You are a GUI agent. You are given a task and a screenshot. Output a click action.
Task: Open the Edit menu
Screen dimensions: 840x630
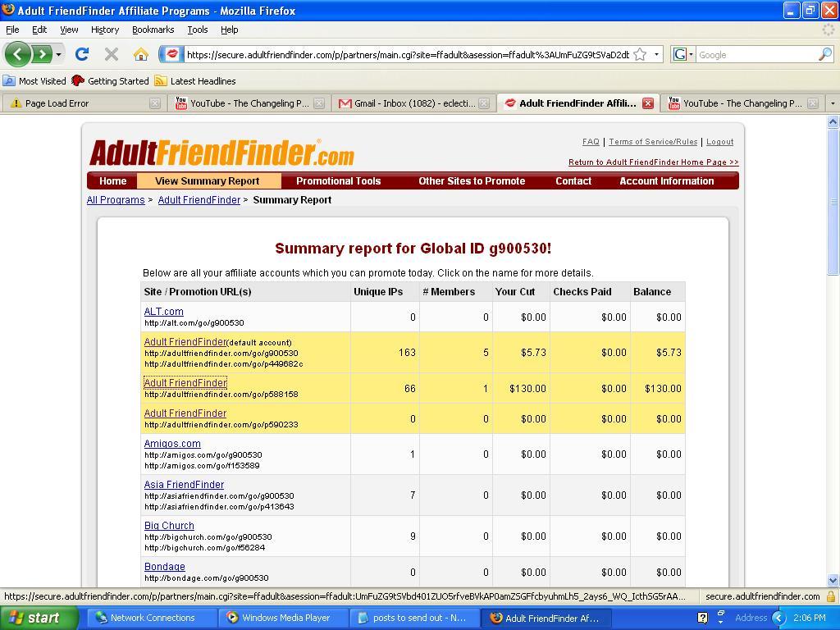pos(39,30)
